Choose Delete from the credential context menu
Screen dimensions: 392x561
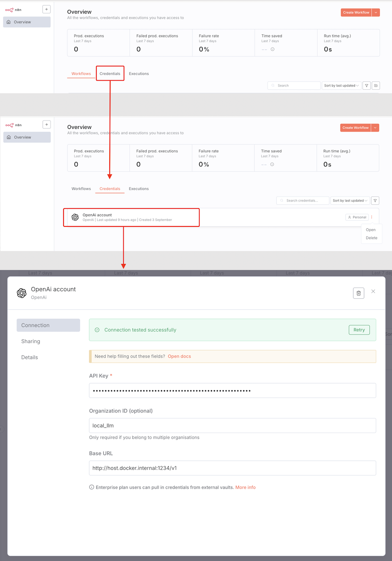[x=372, y=238]
